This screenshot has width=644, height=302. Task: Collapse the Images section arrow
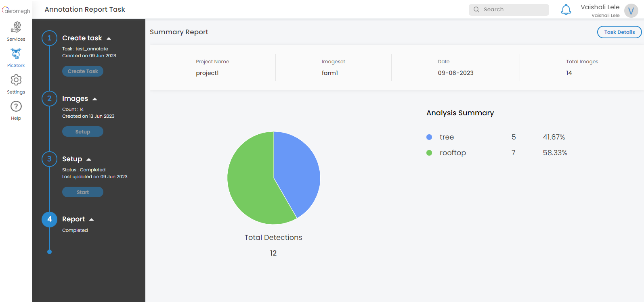pyautogui.click(x=95, y=99)
